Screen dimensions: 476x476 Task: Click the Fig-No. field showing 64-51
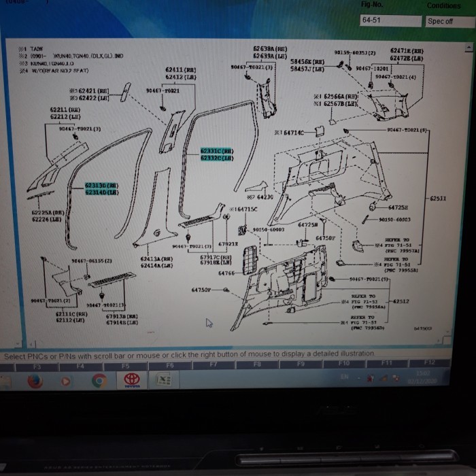(x=390, y=20)
